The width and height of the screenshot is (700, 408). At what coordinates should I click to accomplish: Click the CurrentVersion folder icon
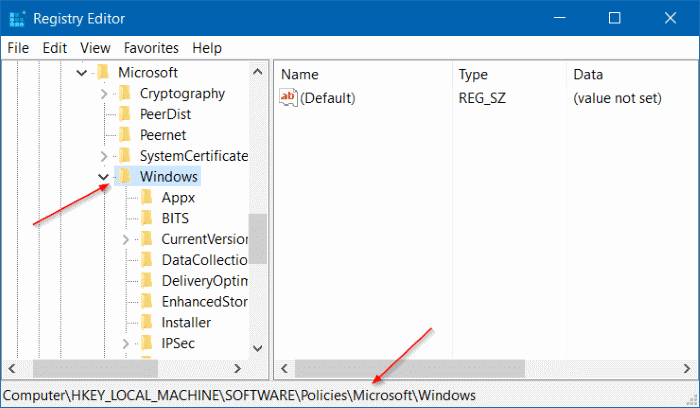[x=147, y=239]
